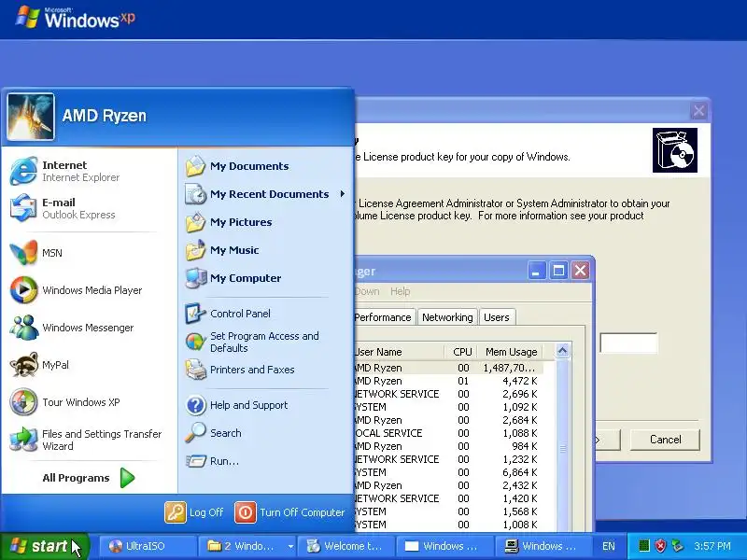Click the product key input field
Image resolution: width=747 pixels, height=560 pixels.
coord(628,343)
